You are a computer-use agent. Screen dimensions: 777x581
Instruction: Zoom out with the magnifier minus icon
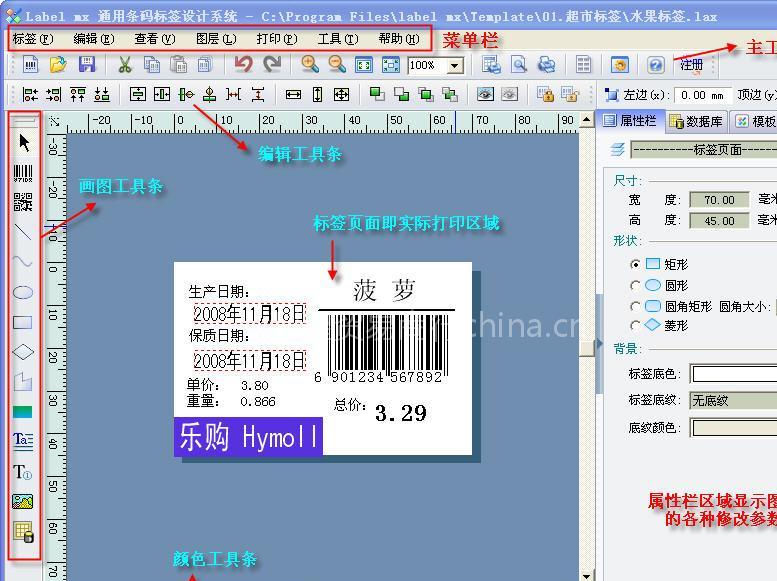click(x=337, y=64)
